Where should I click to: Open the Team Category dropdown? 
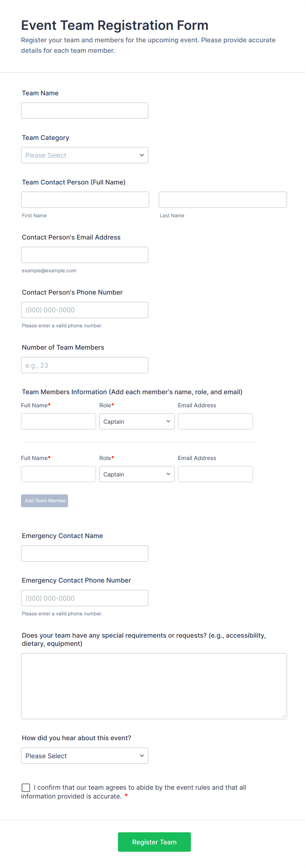84,155
